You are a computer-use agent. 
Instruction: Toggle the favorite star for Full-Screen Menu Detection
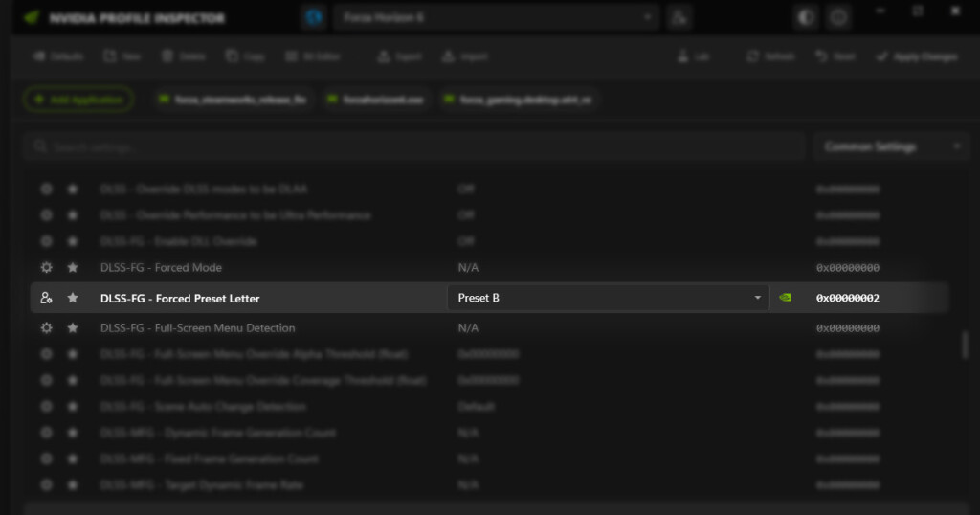[73, 328]
